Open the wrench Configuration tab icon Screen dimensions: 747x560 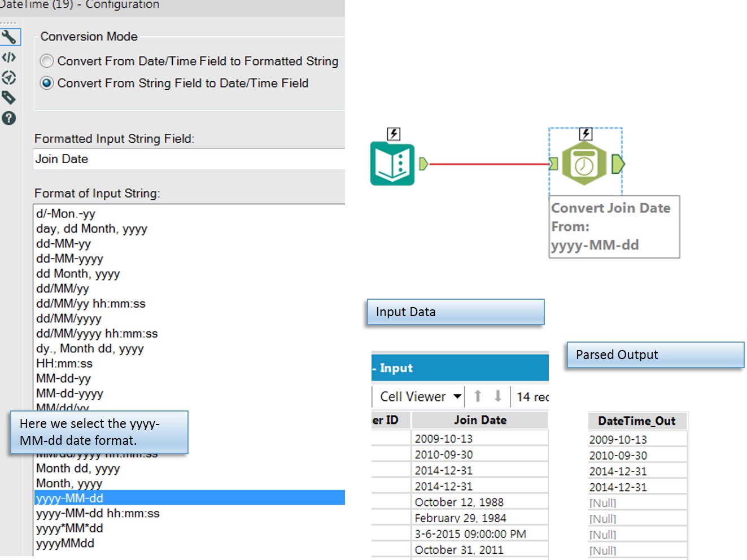[9, 37]
